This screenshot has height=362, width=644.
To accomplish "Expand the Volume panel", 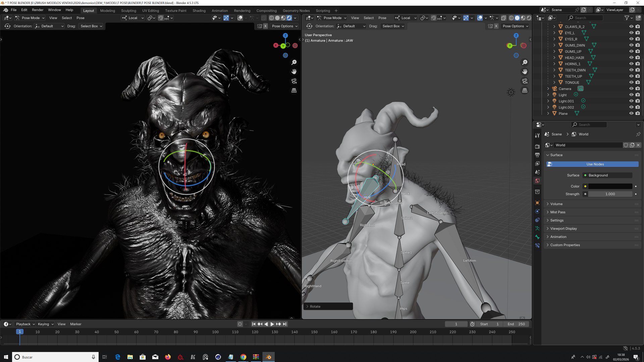I will point(592,204).
